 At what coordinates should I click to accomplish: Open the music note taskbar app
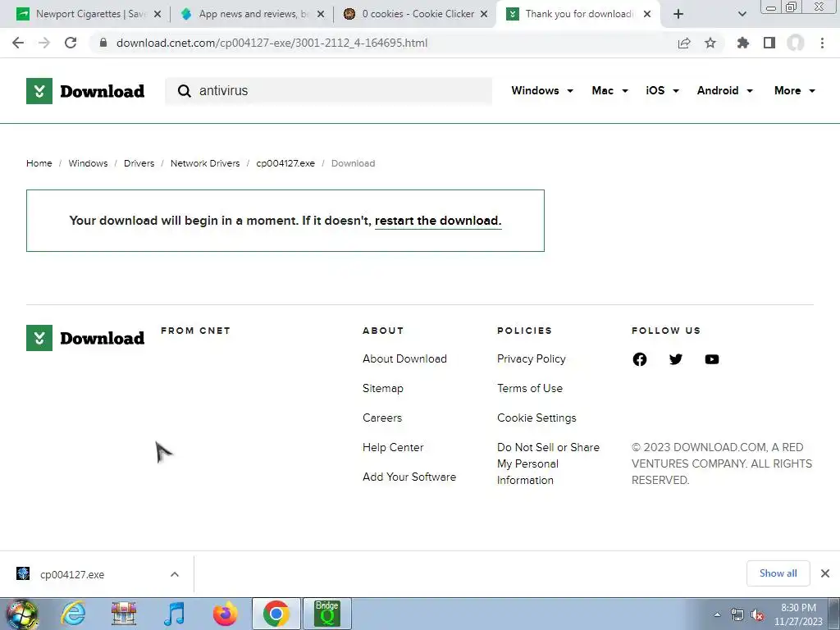click(174, 614)
